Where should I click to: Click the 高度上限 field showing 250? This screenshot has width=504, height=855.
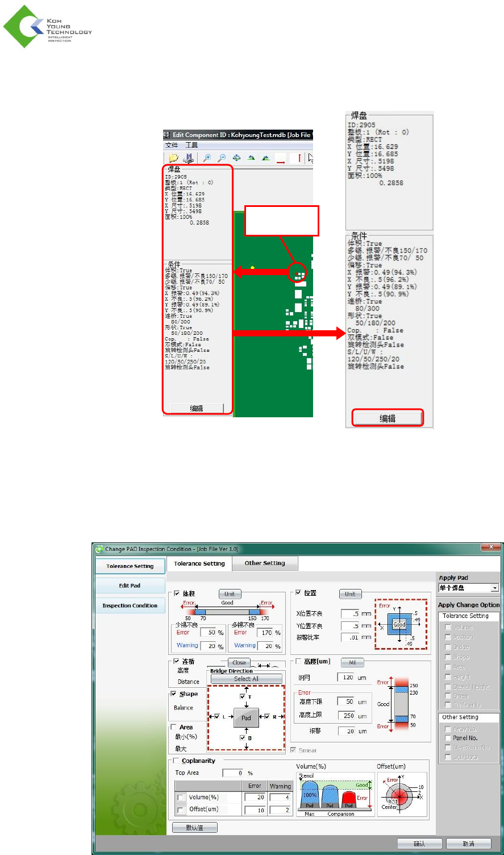(x=346, y=716)
